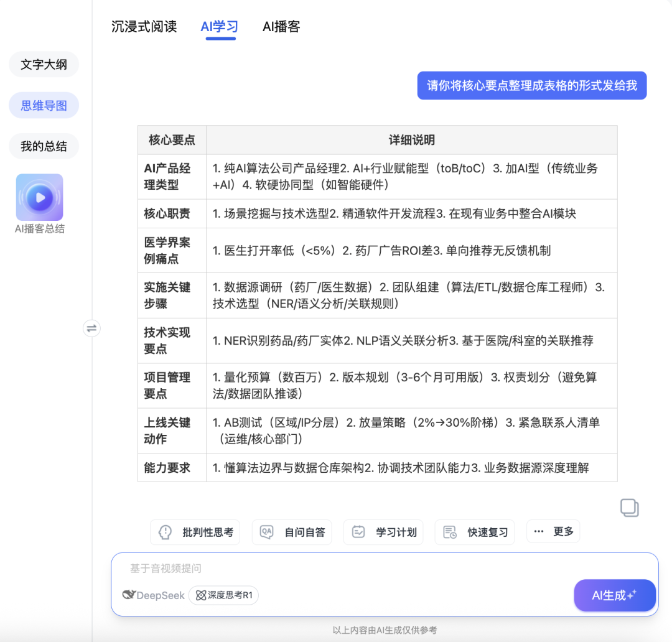
Task: Open the 文字大纲 sidebar item
Action: 44,64
